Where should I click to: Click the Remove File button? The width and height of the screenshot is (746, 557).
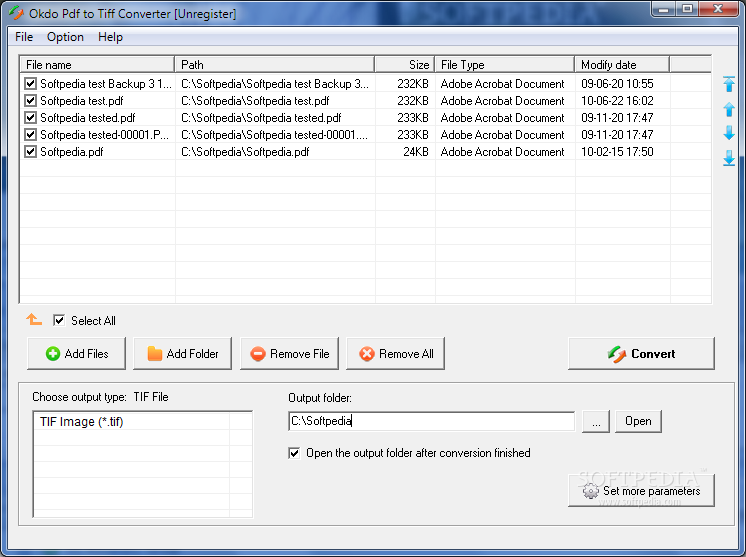pos(290,353)
